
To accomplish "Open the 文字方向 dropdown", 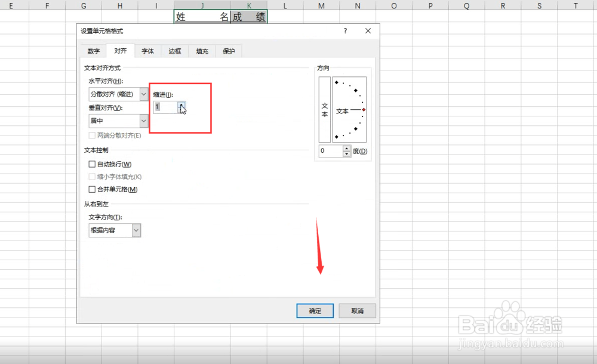I will click(x=136, y=230).
